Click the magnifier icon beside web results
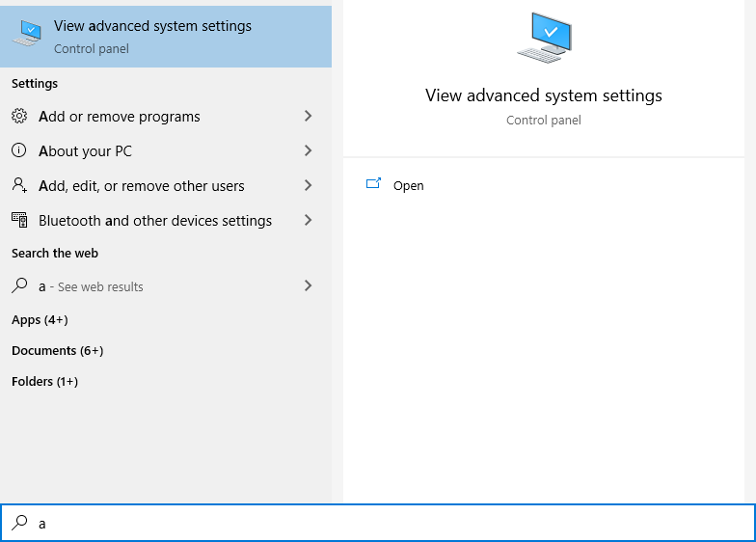The height and width of the screenshot is (542, 756). coord(19,286)
